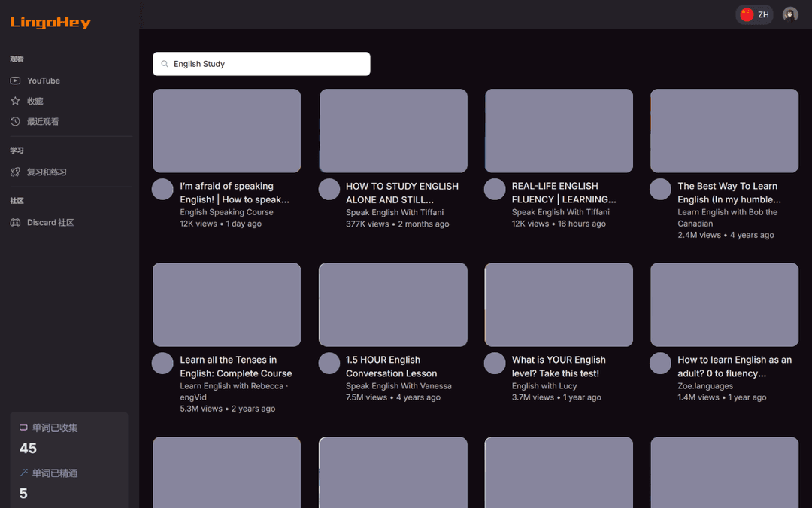The width and height of the screenshot is (812, 508).
Task: Click the magnifier icon in search bar
Action: pos(165,64)
